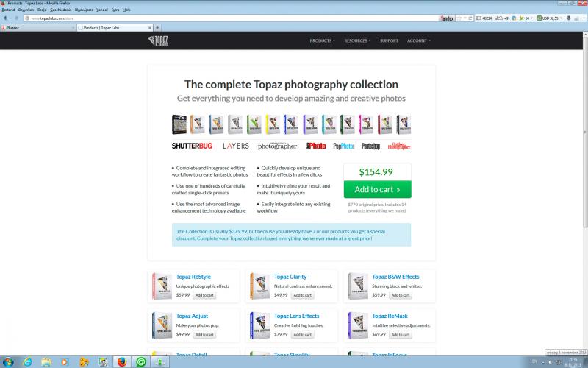Click the weather +9 toolbar icon

[x=502, y=18]
